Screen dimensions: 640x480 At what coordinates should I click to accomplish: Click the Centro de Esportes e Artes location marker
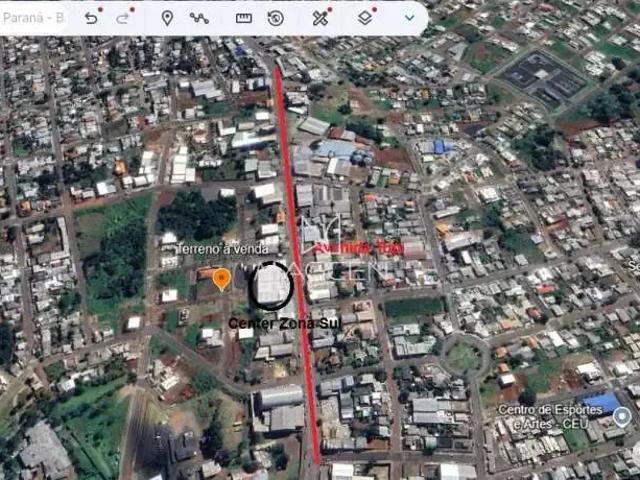click(622, 417)
